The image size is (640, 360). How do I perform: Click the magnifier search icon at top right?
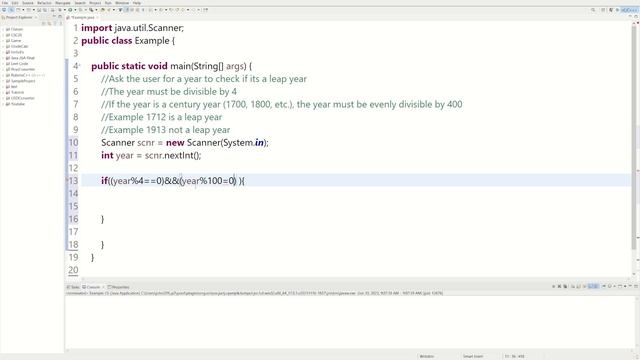click(x=593, y=10)
